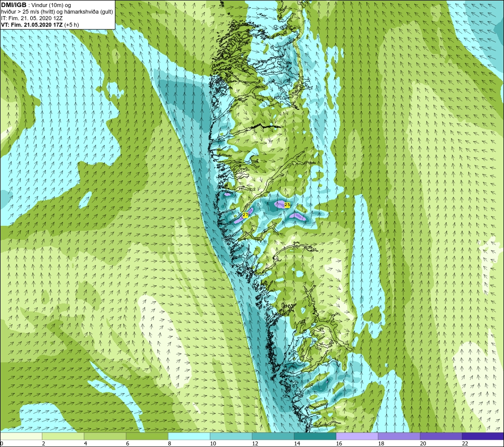The image size is (504, 447).
Task: Select the 20–22 m/s legend color swatch
Action: [441, 436]
